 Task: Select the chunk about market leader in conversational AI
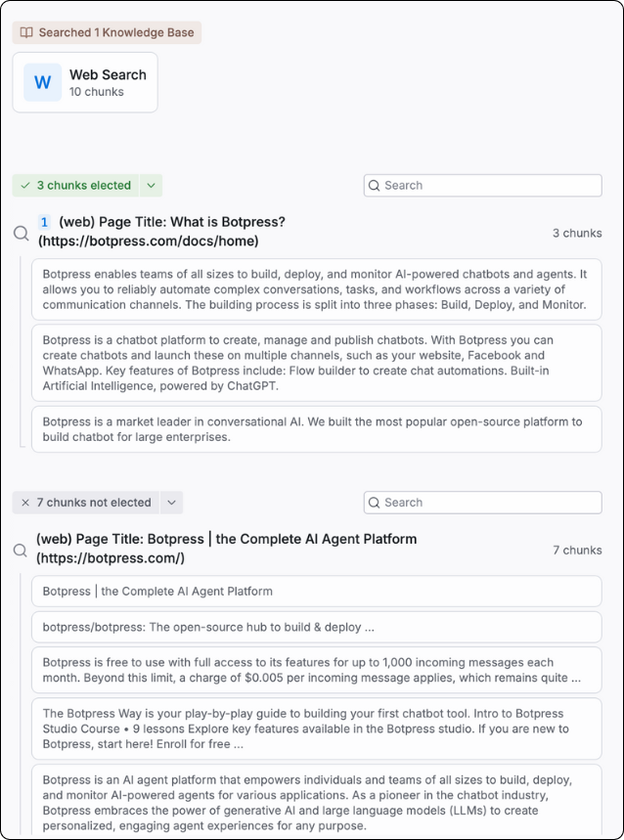click(x=316, y=429)
